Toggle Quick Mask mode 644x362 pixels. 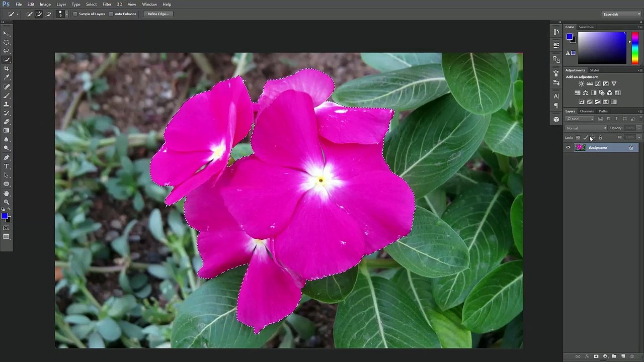7,228
